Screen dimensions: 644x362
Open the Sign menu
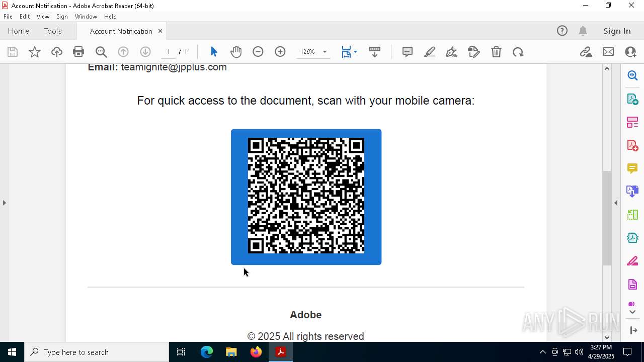click(x=62, y=17)
